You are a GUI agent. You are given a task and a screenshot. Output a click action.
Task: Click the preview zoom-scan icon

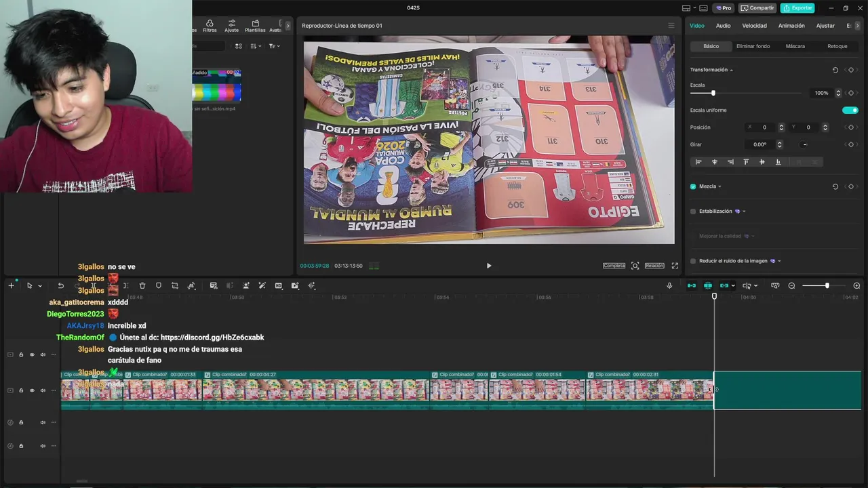pos(635,266)
